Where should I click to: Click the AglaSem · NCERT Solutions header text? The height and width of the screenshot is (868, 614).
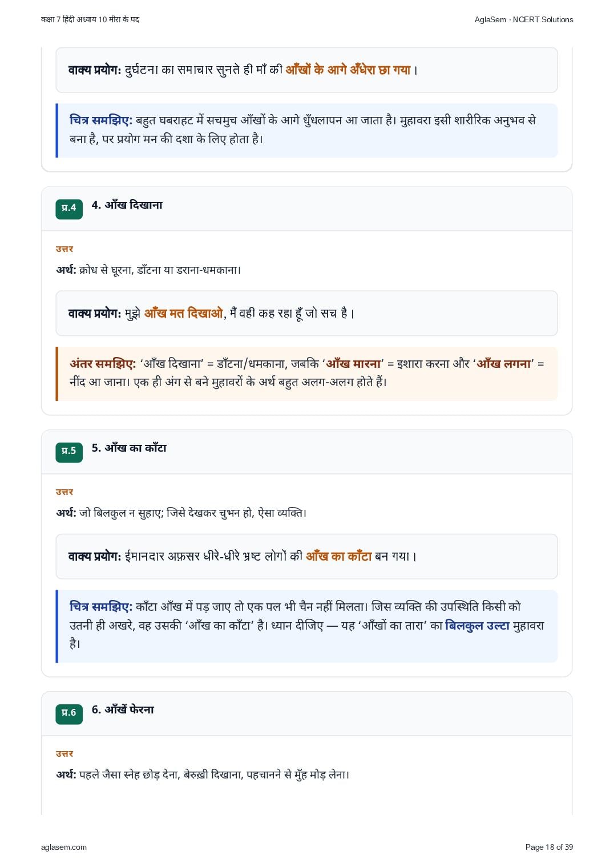point(524,19)
